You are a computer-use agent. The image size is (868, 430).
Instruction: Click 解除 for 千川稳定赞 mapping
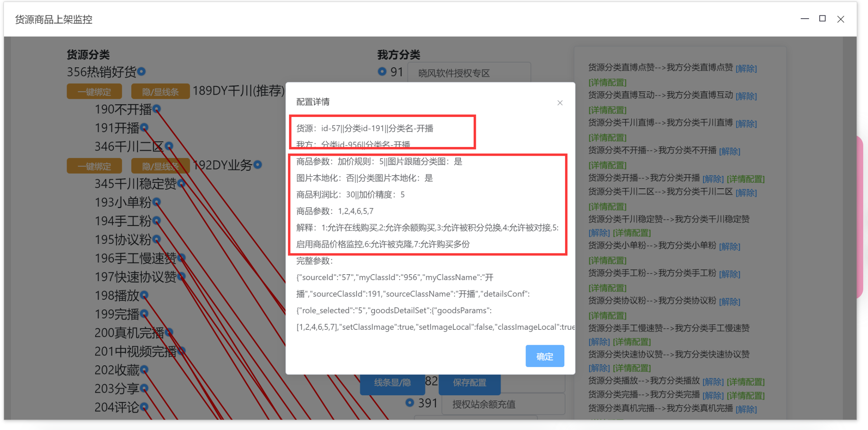(x=599, y=233)
